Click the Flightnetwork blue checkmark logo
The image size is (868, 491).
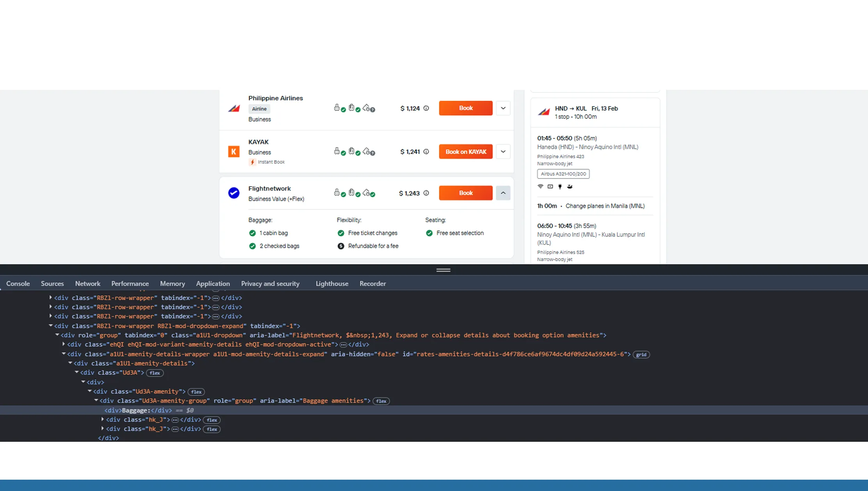233,193
